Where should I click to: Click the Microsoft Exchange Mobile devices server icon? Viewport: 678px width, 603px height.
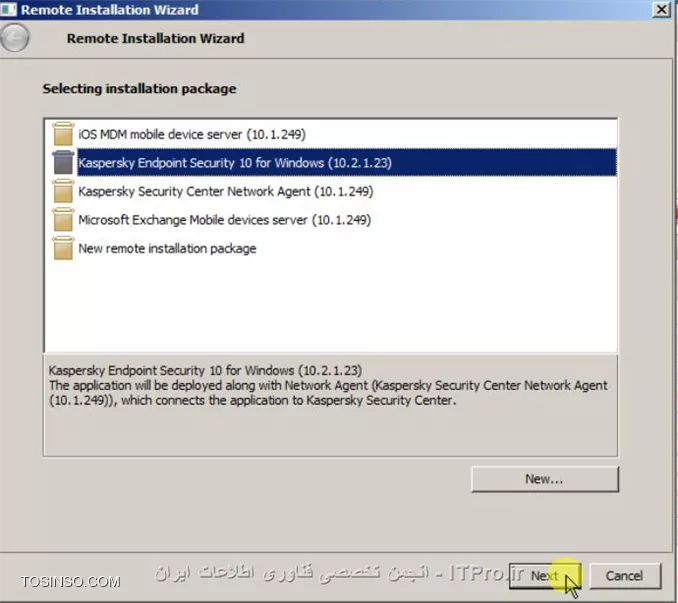click(x=63, y=219)
